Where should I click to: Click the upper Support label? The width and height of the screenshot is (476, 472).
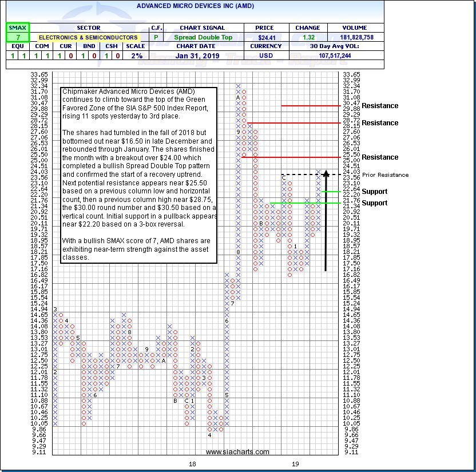tap(374, 192)
